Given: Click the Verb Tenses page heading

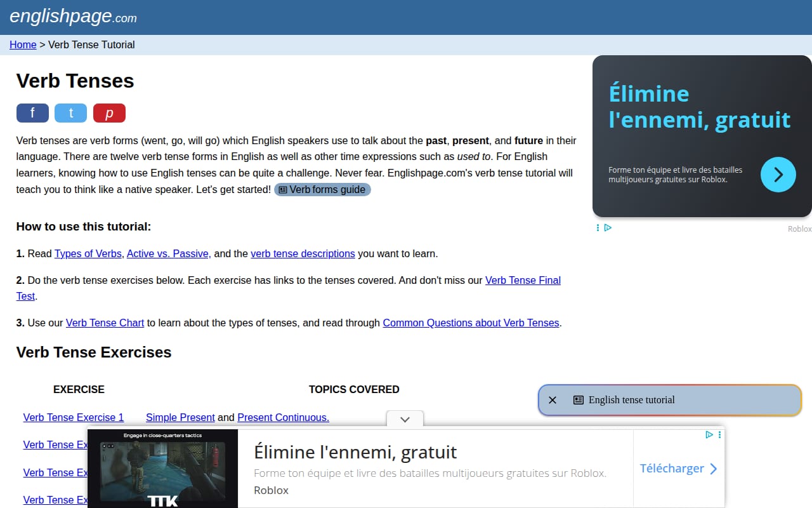Looking at the screenshot, I should [x=75, y=81].
